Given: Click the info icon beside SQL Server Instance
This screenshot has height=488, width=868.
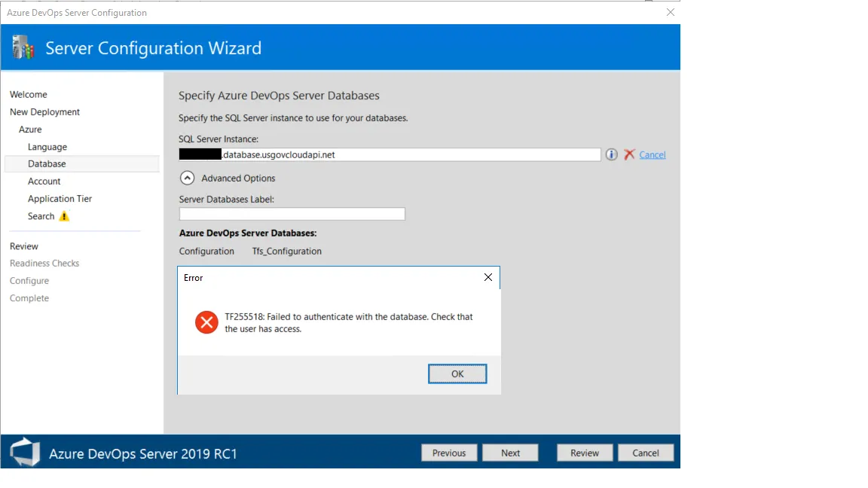Looking at the screenshot, I should (611, 155).
